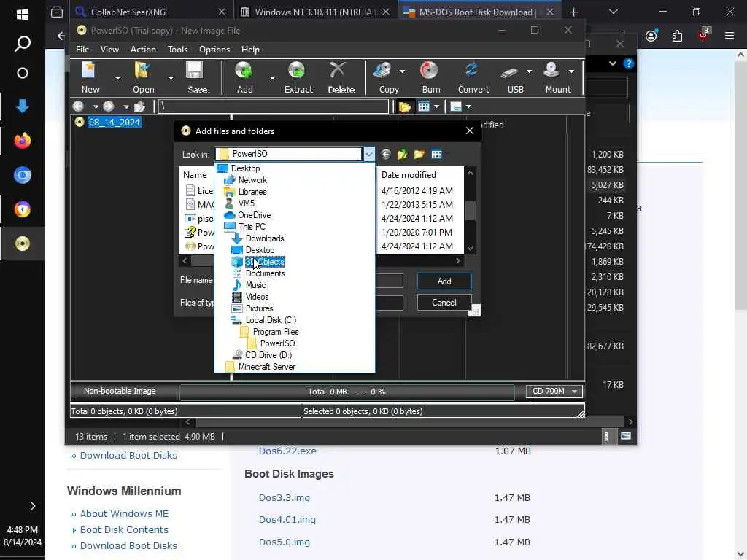This screenshot has height=560, width=747.
Task: Click the blue download arrow taskbar icon
Action: pos(23,106)
